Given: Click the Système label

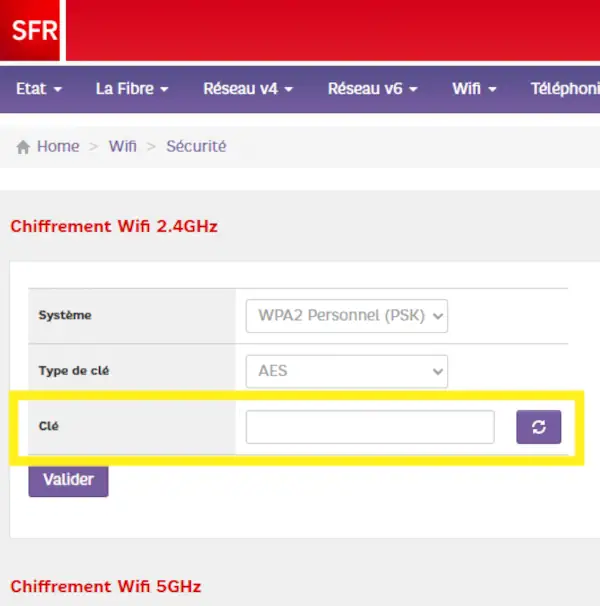Looking at the screenshot, I should point(65,315).
